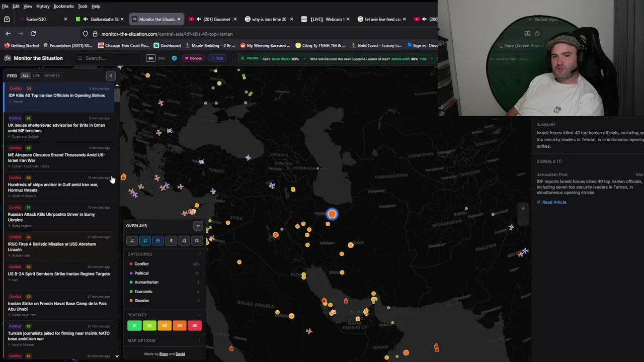Open Turkish journalists jailed feed item
This screenshot has width=644, height=362.
click(59, 336)
